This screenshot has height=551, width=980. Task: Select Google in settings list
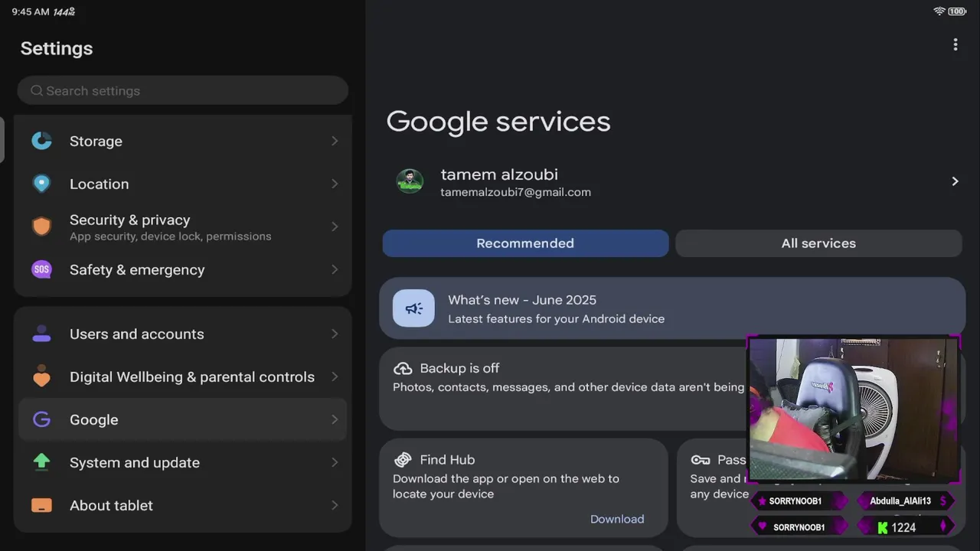(x=183, y=419)
